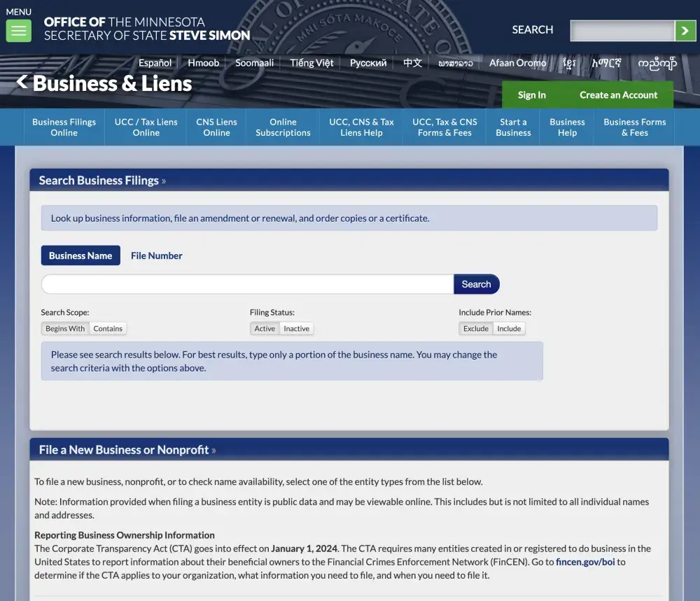The image size is (700, 601).
Task: Click the back chevron beside Business & Liens
Action: click(22, 83)
